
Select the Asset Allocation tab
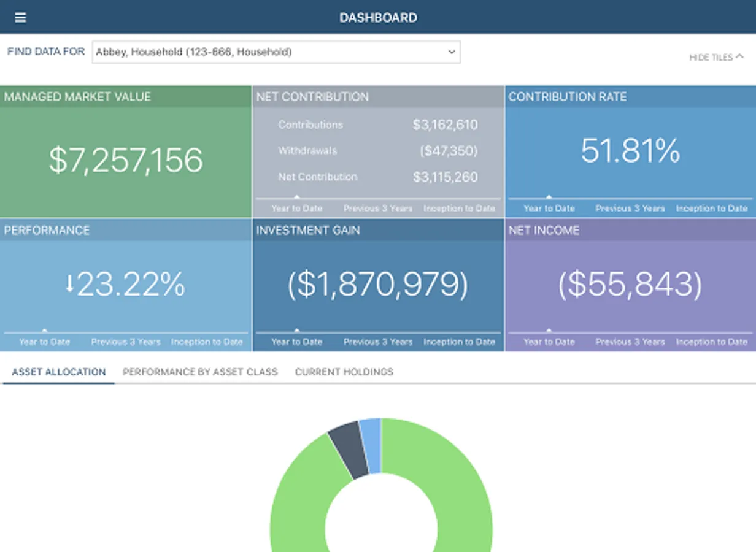point(59,372)
